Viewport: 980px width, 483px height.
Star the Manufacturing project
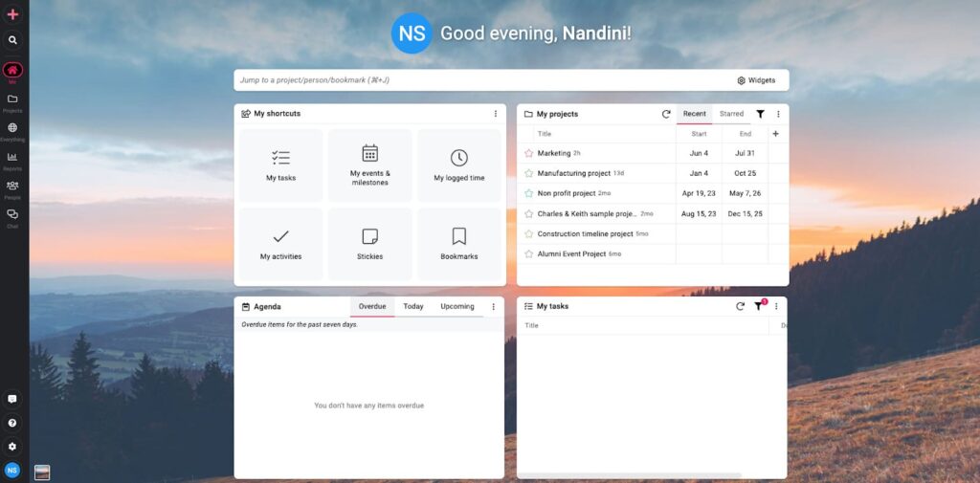pos(528,173)
